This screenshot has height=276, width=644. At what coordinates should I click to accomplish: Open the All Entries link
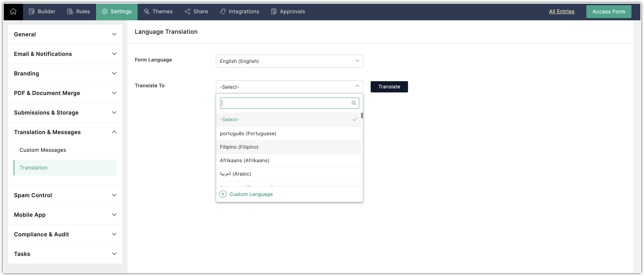click(x=561, y=11)
